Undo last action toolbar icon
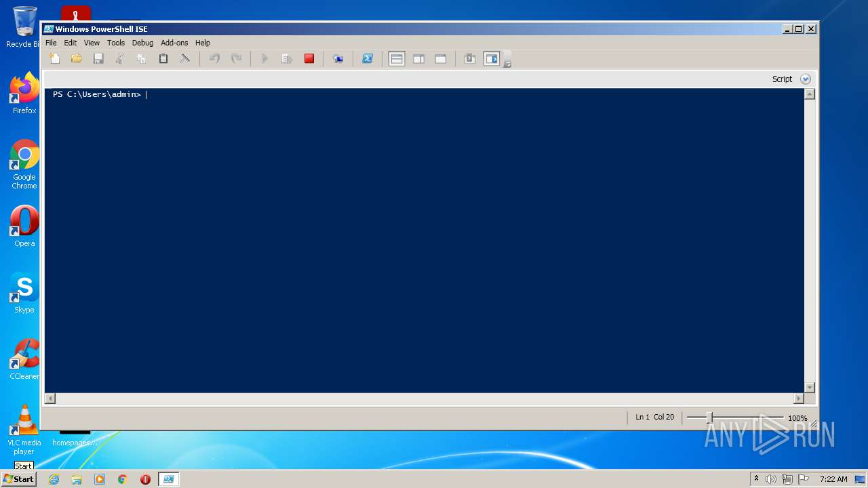The image size is (868, 488). (x=215, y=59)
